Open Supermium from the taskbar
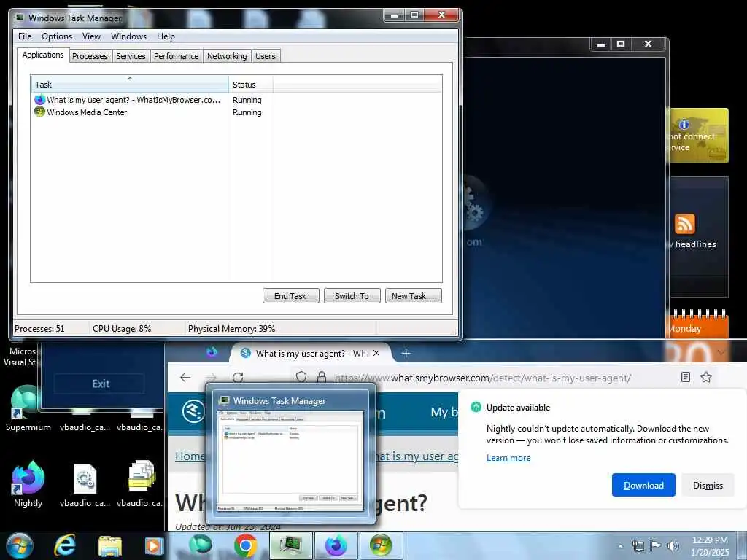Screen dimensions: 747x560 pos(201,545)
